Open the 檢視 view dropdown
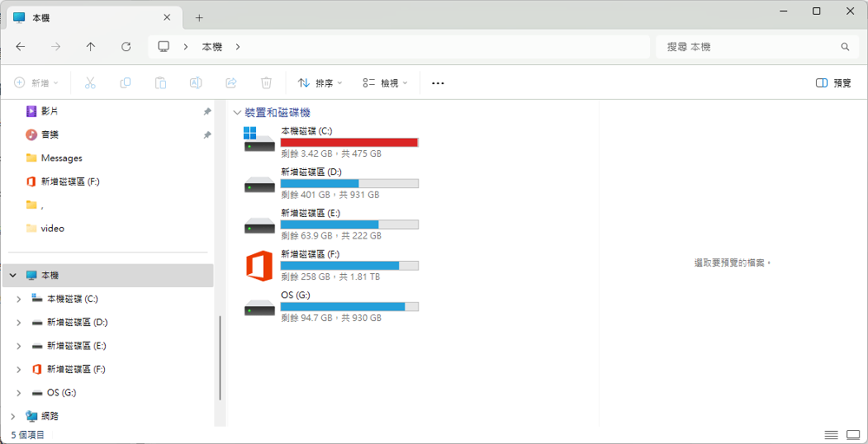 [x=385, y=83]
